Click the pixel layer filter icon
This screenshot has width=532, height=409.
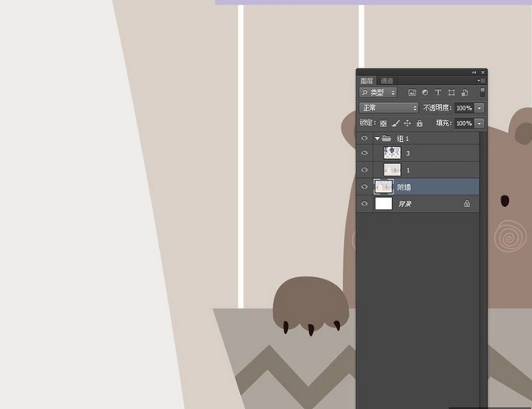click(x=412, y=92)
